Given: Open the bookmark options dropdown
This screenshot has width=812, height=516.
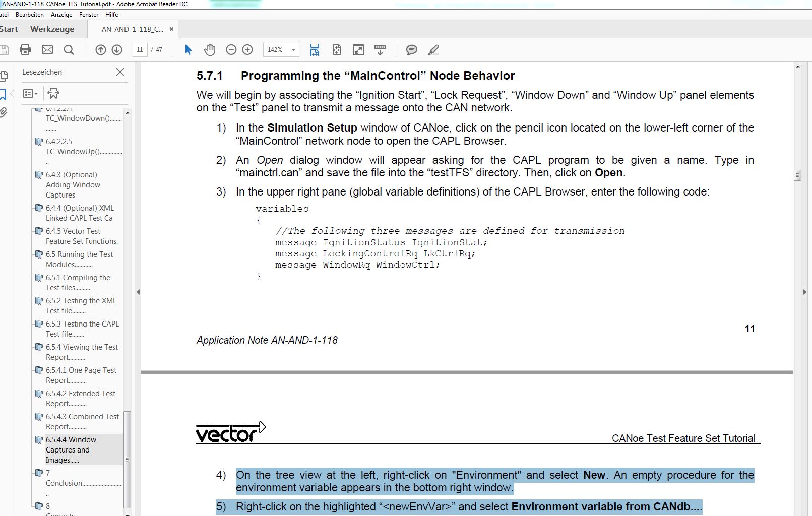Looking at the screenshot, I should [x=30, y=93].
